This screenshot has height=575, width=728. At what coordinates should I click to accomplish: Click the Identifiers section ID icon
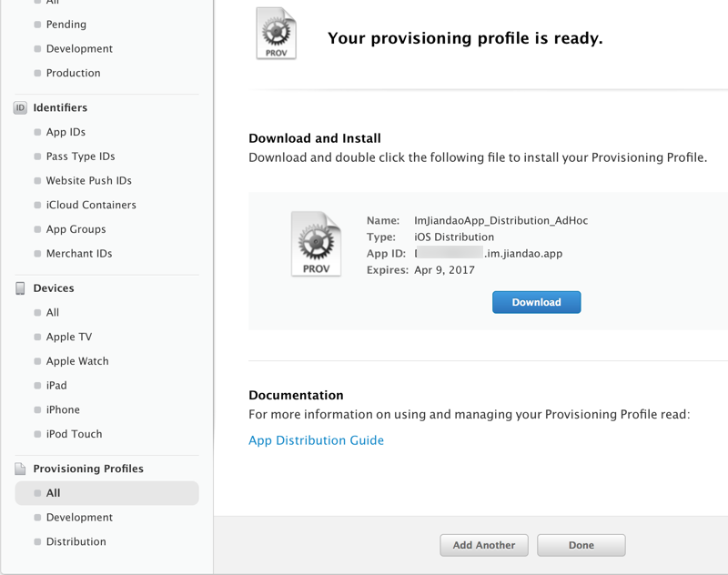point(20,107)
